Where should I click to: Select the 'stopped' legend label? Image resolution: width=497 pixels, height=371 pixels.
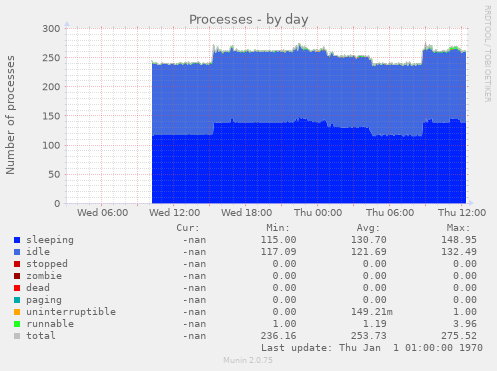tap(47, 264)
